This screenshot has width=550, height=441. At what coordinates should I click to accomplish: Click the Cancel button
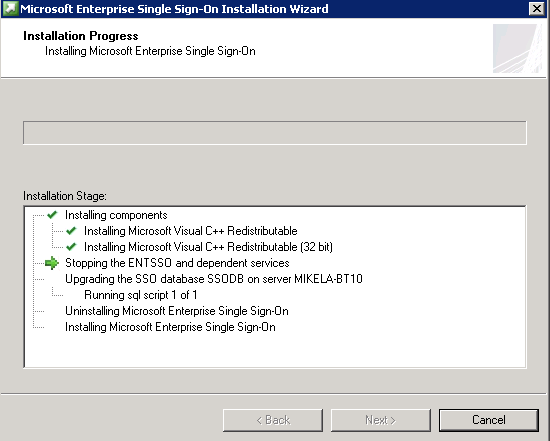489,420
